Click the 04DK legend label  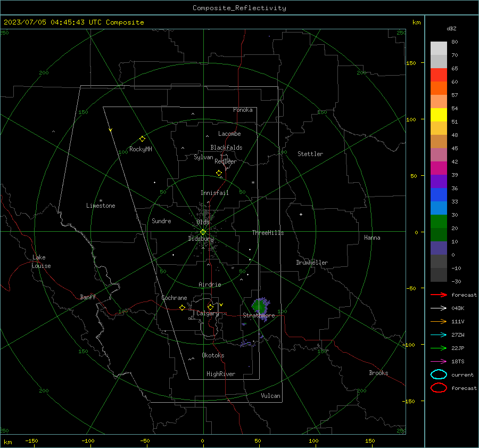458,308
